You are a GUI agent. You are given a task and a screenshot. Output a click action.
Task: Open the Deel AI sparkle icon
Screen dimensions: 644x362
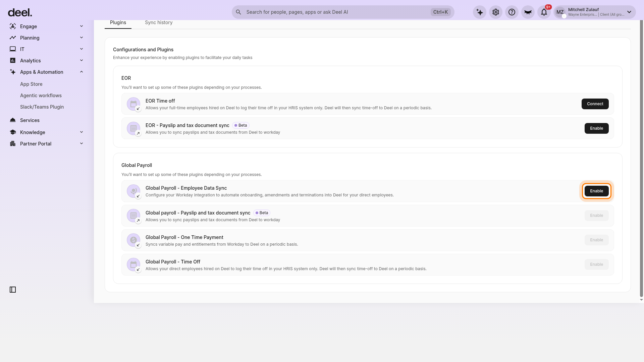480,12
